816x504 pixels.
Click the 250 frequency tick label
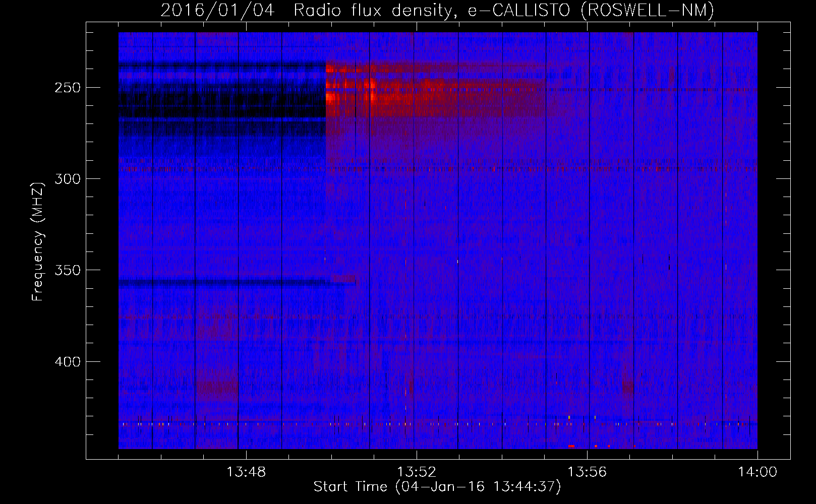point(68,88)
